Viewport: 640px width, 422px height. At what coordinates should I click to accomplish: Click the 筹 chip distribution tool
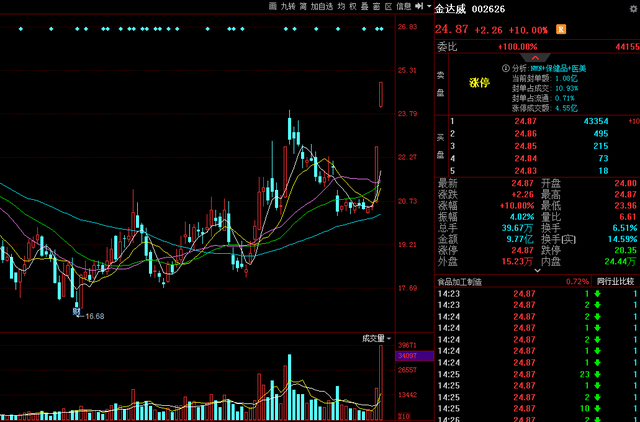pos(304,7)
